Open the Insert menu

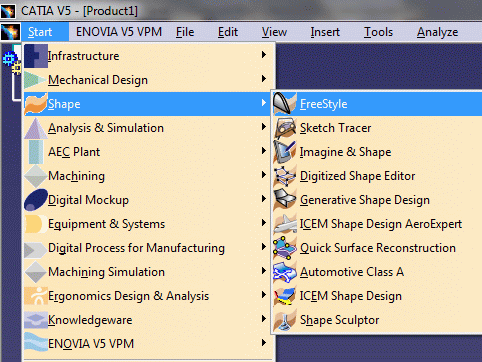click(x=325, y=32)
